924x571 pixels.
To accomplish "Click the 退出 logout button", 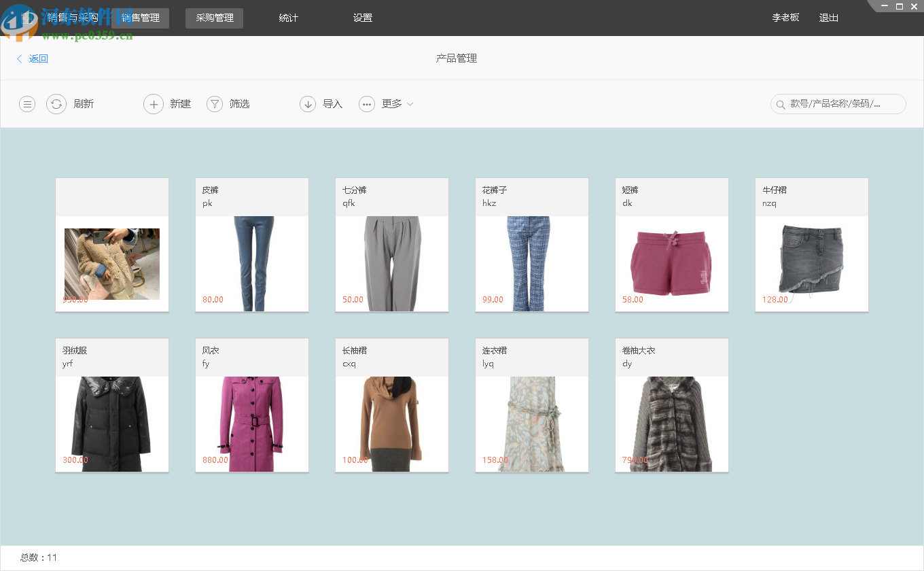I will [828, 18].
